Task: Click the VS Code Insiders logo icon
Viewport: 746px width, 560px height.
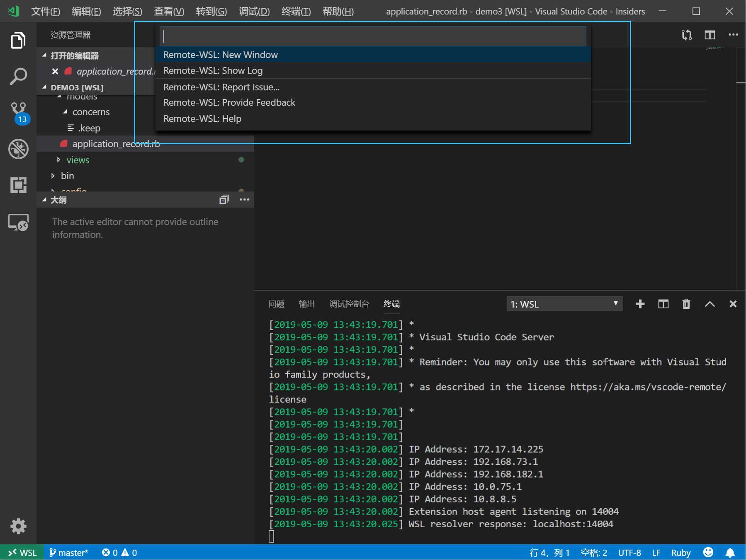Action: (x=13, y=11)
